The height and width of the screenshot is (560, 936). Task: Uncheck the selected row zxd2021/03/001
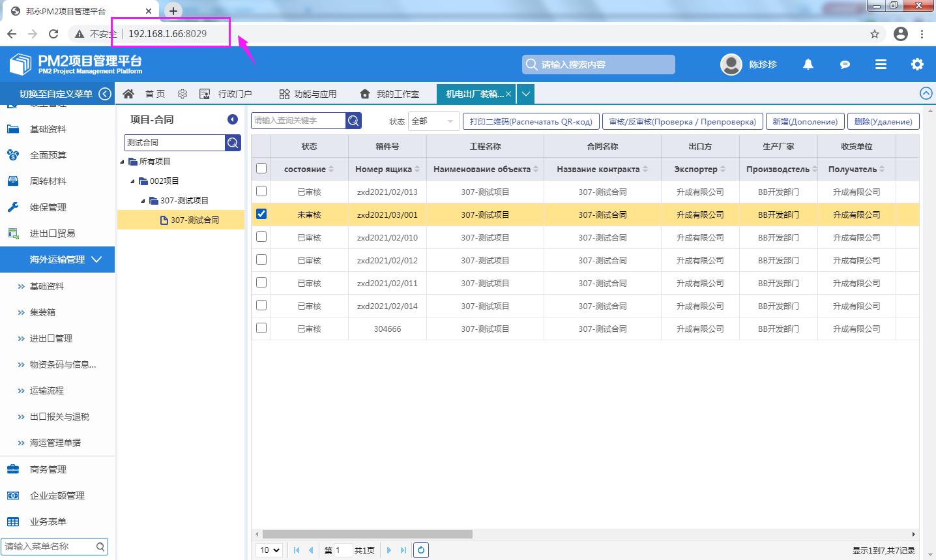pos(261,214)
